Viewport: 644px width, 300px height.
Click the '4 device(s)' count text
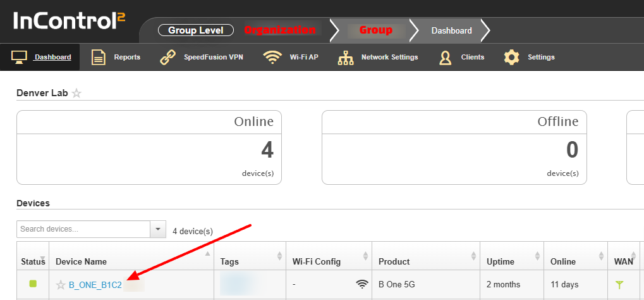(x=193, y=231)
